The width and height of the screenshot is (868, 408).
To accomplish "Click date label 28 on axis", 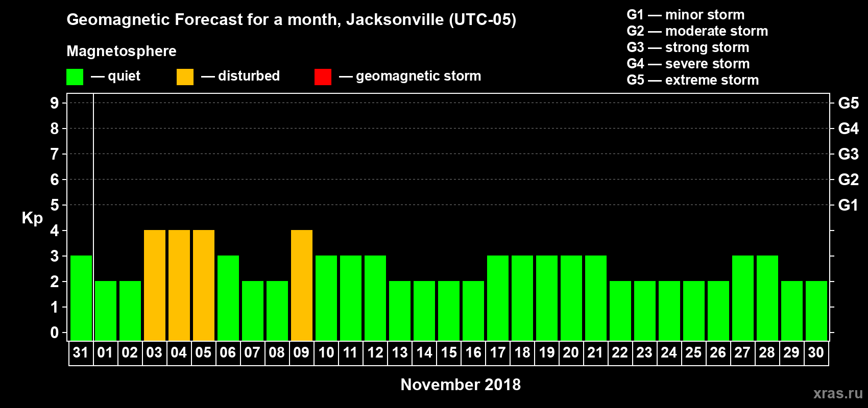I will (x=767, y=352).
